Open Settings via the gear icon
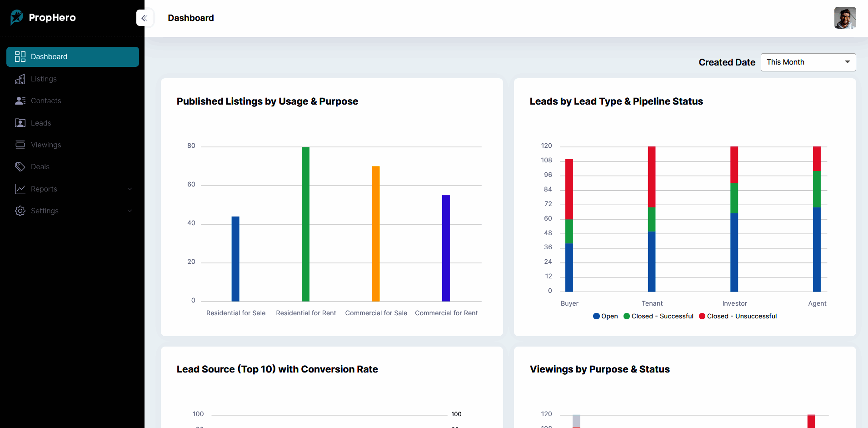Image resolution: width=868 pixels, height=428 pixels. point(20,211)
